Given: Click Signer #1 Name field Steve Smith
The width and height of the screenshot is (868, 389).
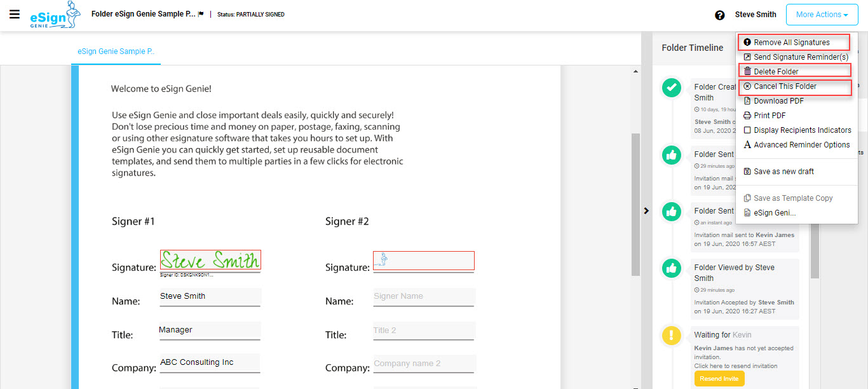Looking at the screenshot, I should 210,297.
